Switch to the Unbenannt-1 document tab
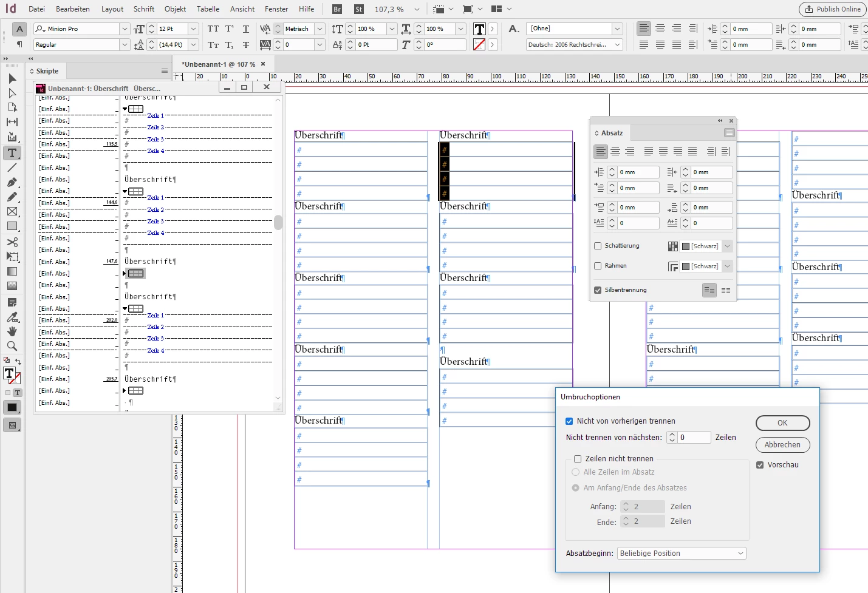The width and height of the screenshot is (868, 593). click(x=219, y=64)
